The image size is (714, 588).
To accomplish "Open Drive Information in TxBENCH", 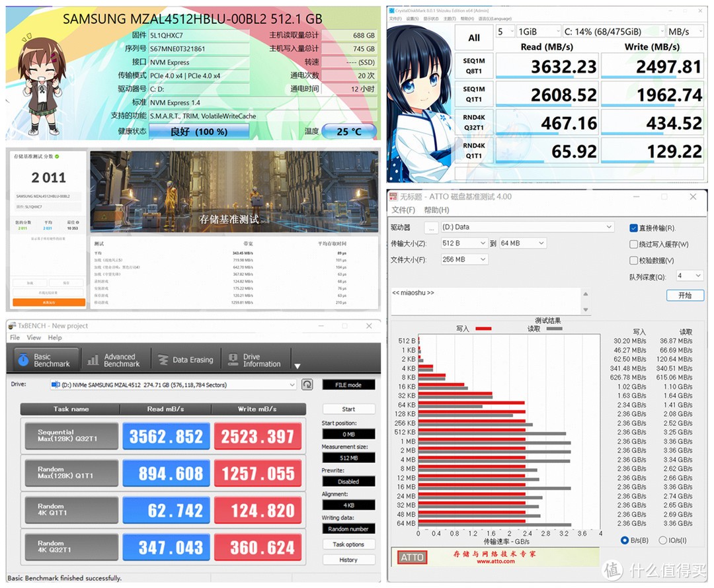I will tap(257, 358).
